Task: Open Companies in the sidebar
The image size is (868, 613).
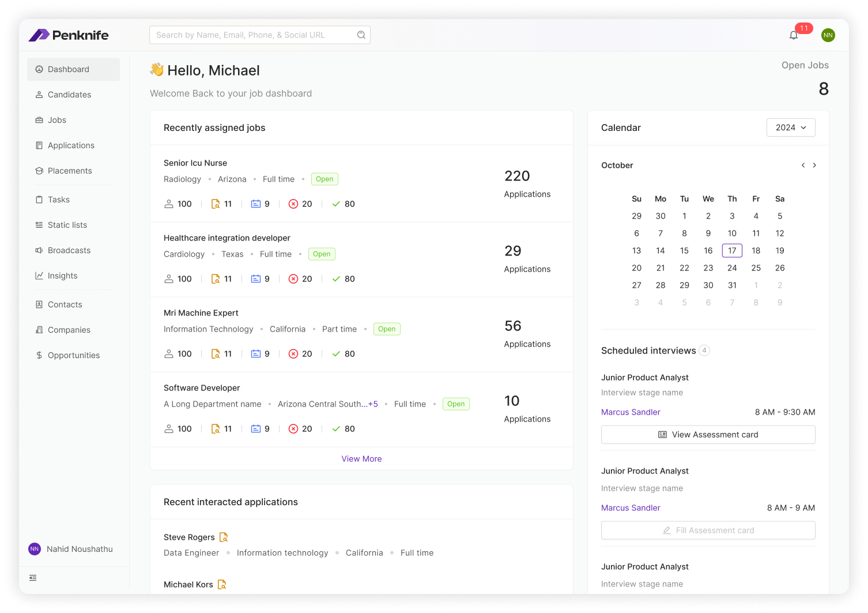Action: pos(73,330)
